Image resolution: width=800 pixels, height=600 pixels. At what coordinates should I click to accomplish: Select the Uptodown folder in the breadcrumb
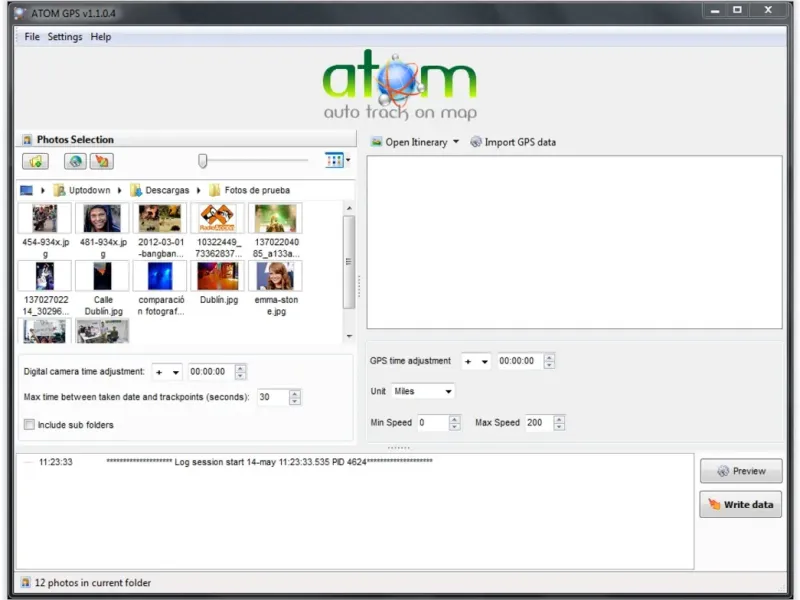(x=82, y=190)
